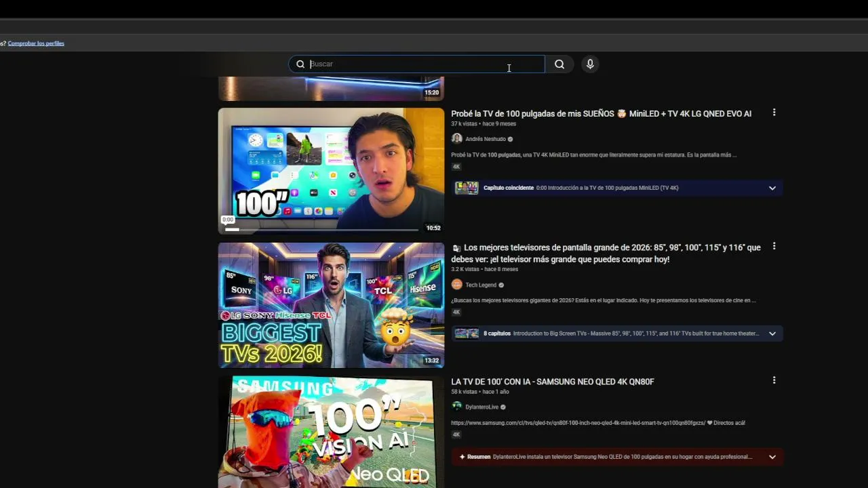Click the "37 k vistas • hace 9 meses" text
Viewport: 868px width, 488px height.
tap(484, 124)
